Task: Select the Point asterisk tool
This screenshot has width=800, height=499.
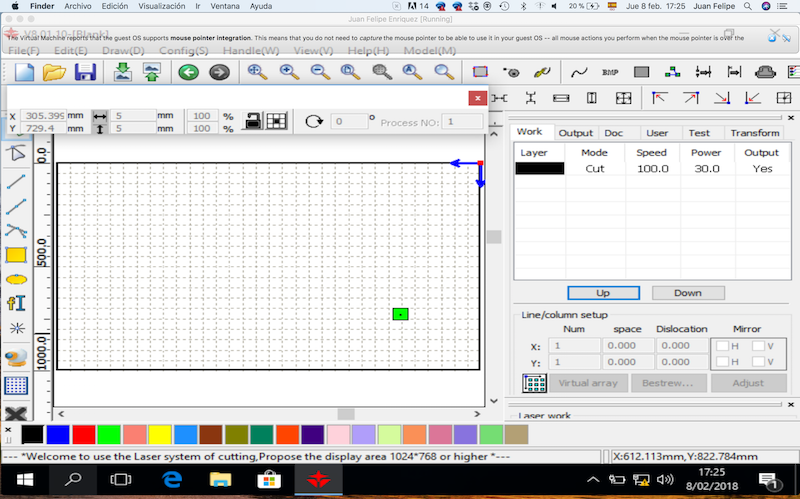Action: pos(17,328)
